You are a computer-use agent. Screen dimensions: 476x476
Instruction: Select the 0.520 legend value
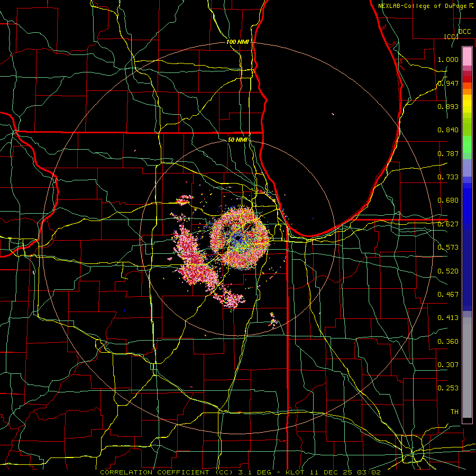(x=448, y=271)
